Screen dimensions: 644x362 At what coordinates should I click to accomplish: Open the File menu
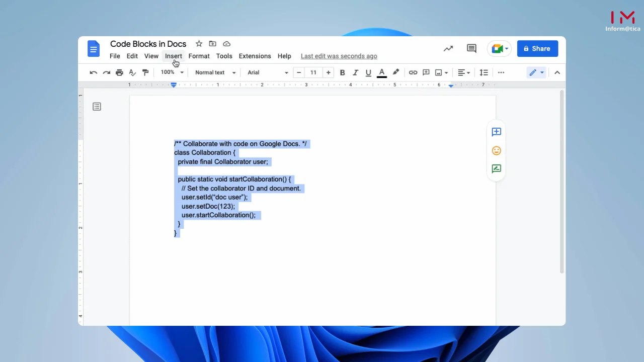pos(115,56)
